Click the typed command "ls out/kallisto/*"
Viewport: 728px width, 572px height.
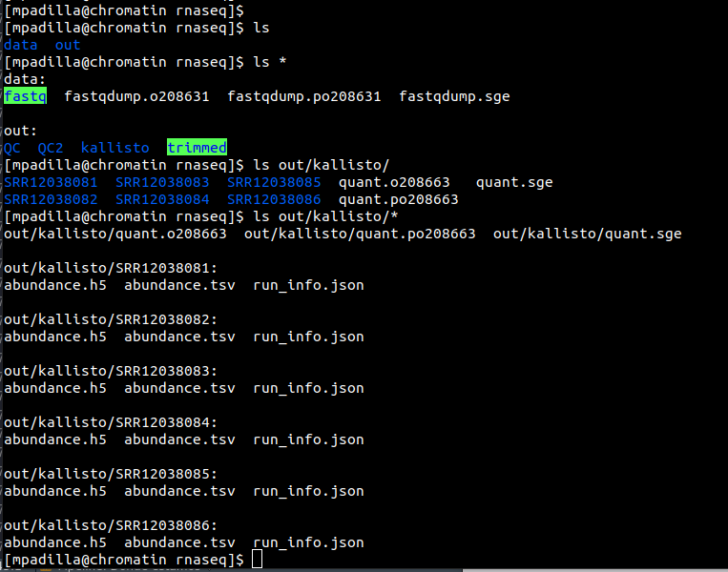(325, 216)
